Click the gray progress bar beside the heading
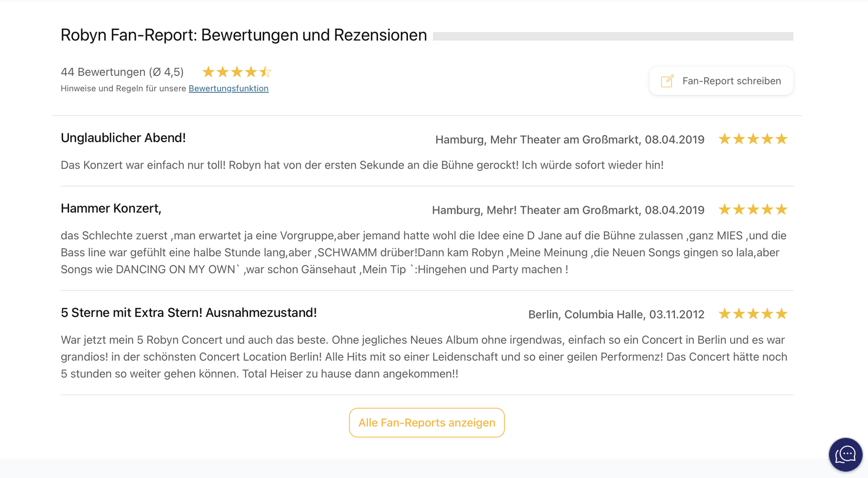 coord(613,35)
